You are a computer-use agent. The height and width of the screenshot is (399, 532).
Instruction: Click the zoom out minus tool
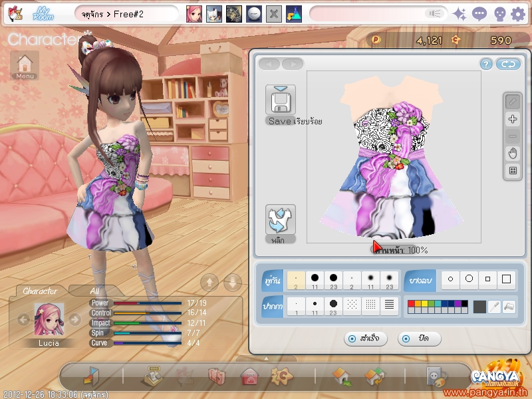pos(513,136)
